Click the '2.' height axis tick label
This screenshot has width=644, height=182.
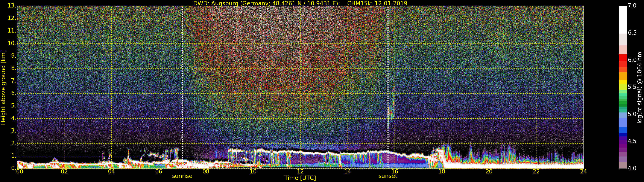(14, 143)
